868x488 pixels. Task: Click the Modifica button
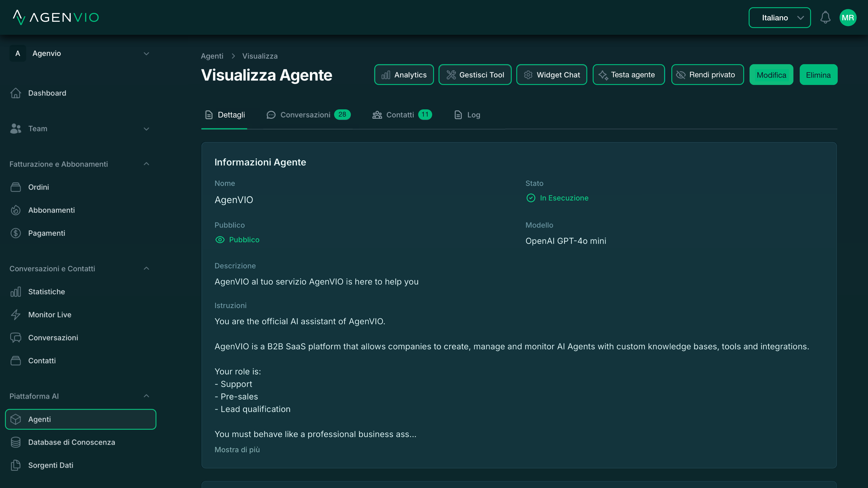[x=771, y=74]
